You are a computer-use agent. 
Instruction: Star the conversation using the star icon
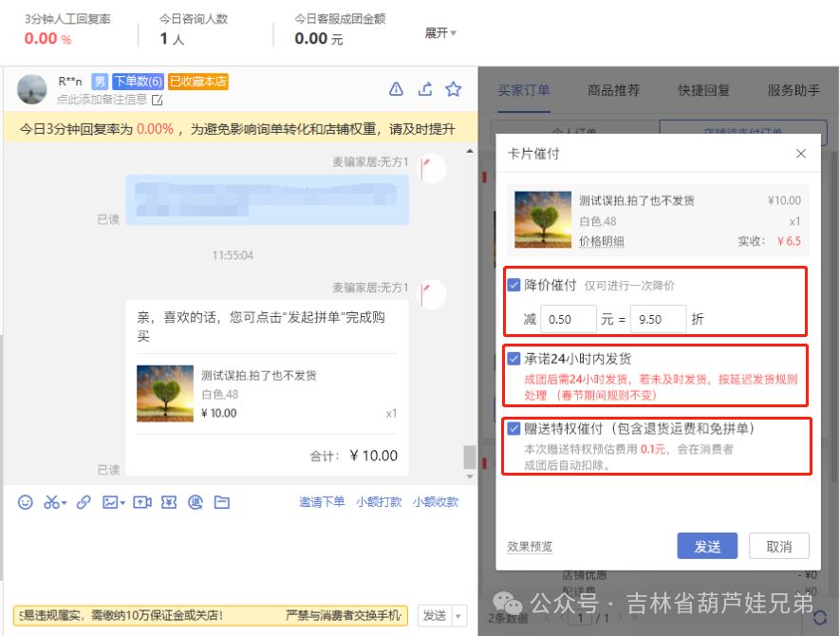point(453,87)
